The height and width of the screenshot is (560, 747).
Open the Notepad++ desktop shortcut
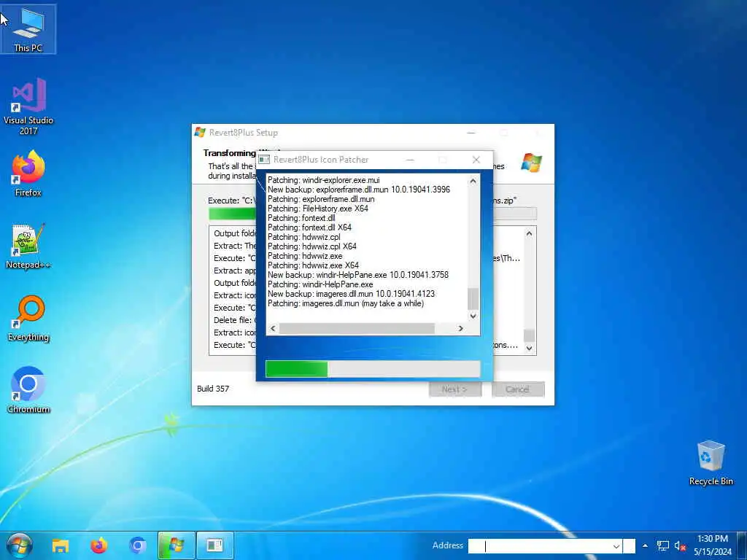point(28,246)
